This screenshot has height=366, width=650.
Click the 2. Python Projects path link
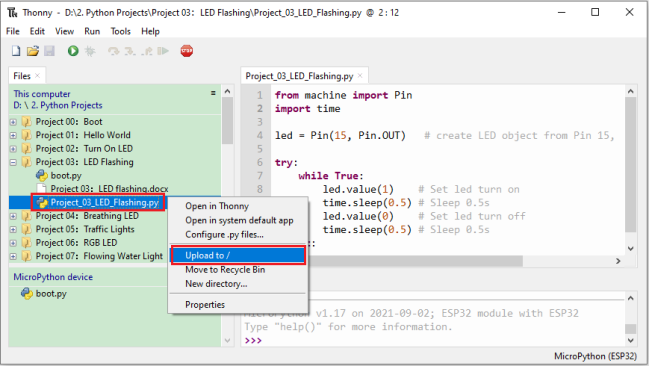(x=66, y=105)
